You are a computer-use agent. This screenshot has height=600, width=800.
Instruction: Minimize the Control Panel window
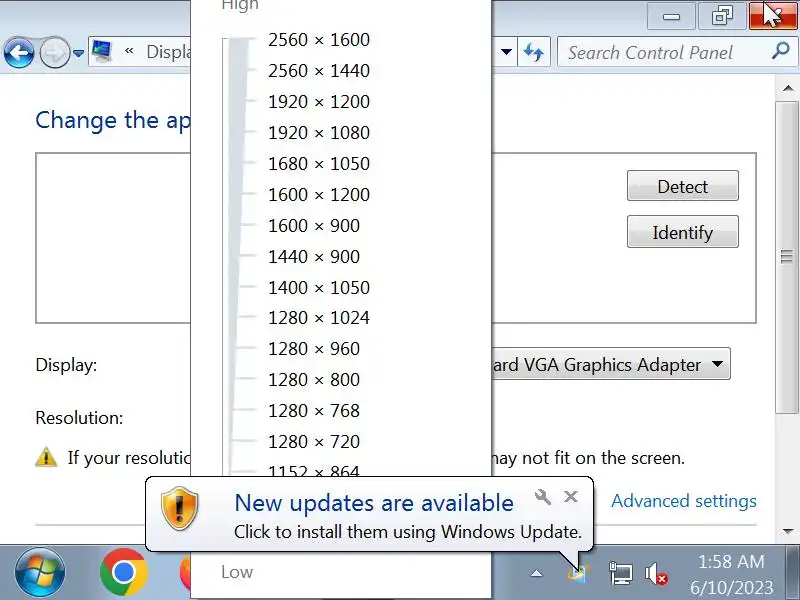(x=671, y=17)
